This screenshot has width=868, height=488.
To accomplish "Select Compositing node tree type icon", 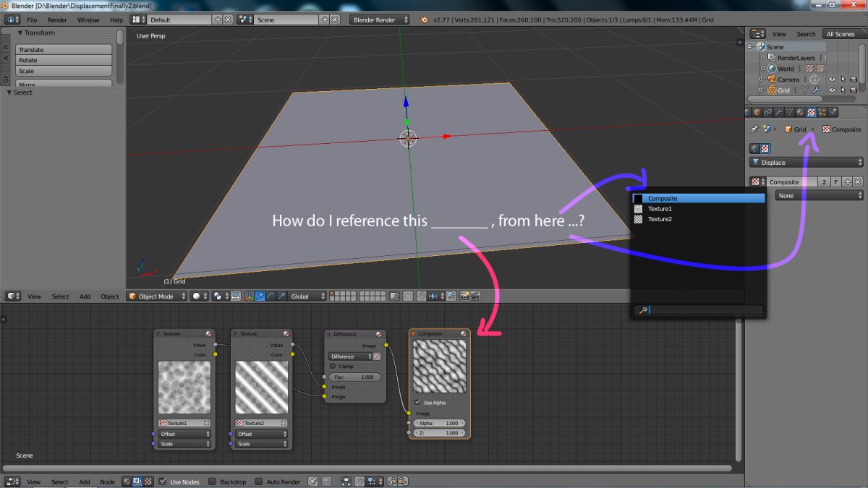I will (x=137, y=481).
